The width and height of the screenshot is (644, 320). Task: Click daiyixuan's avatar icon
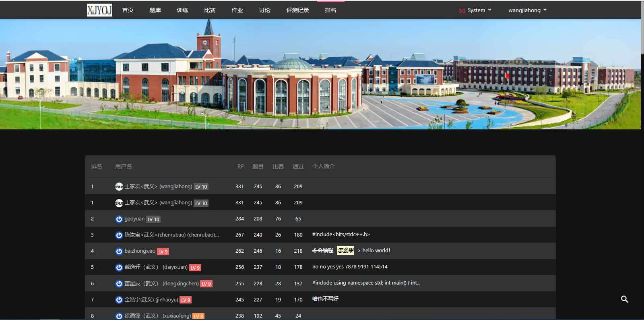[119, 267]
